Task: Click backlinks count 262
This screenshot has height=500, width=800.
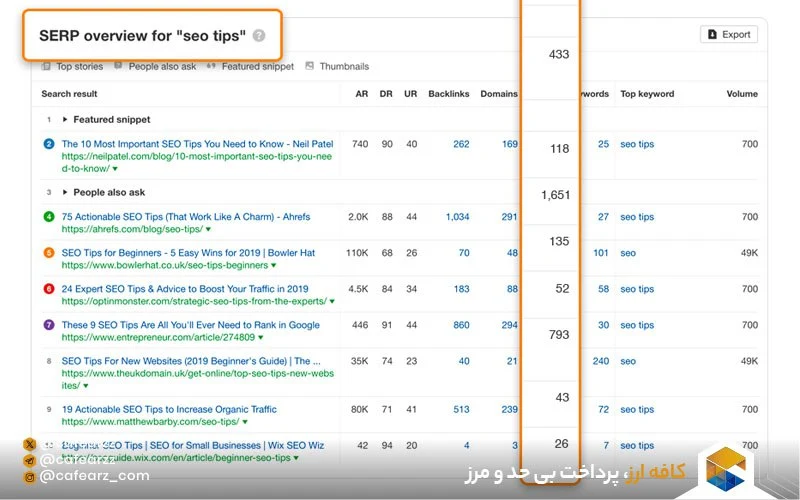Action: click(461, 144)
